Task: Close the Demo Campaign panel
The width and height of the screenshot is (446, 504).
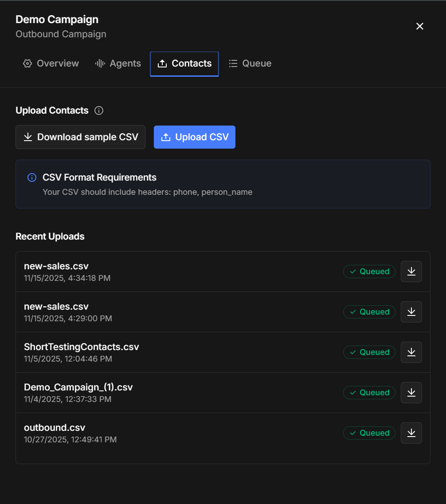Action: (x=420, y=26)
